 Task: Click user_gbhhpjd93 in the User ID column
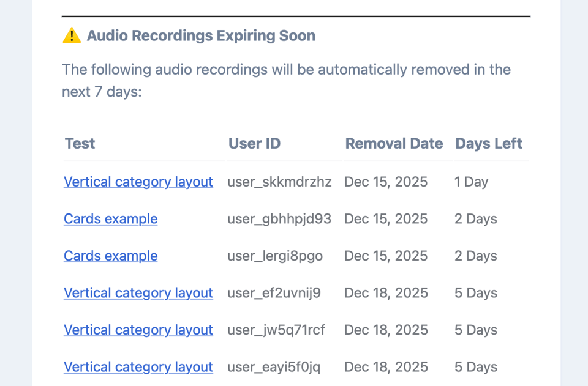(279, 219)
